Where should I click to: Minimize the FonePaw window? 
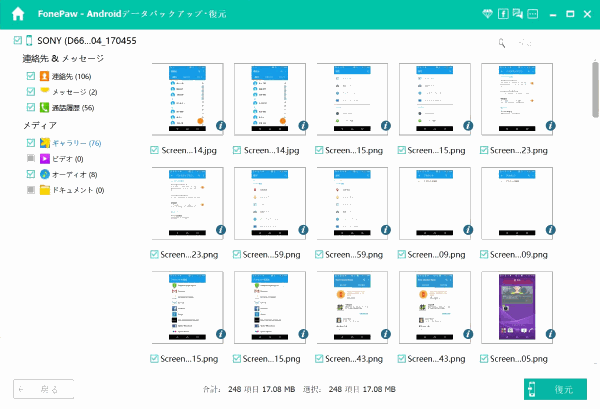553,15
